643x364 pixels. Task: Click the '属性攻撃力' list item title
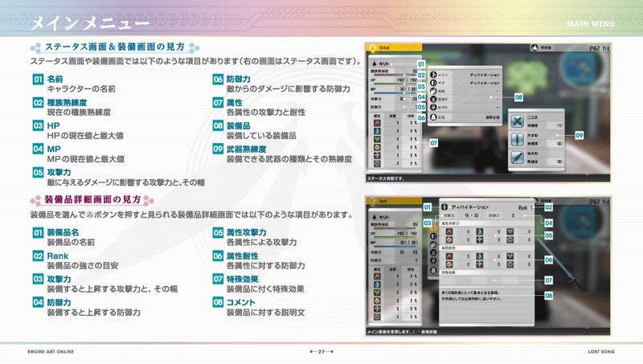(247, 232)
